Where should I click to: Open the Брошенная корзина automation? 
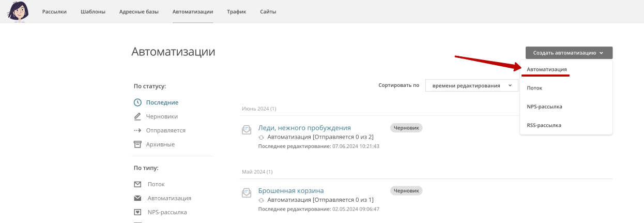pos(291,191)
